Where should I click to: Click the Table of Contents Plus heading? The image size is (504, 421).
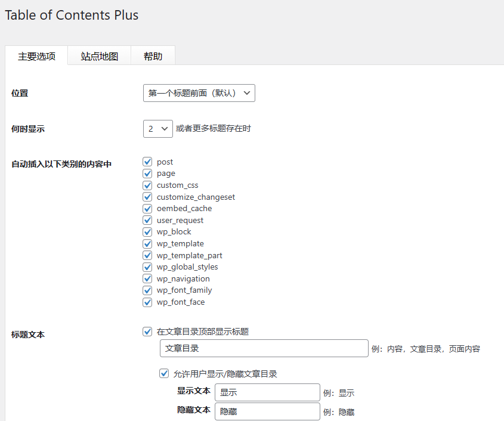[72, 15]
